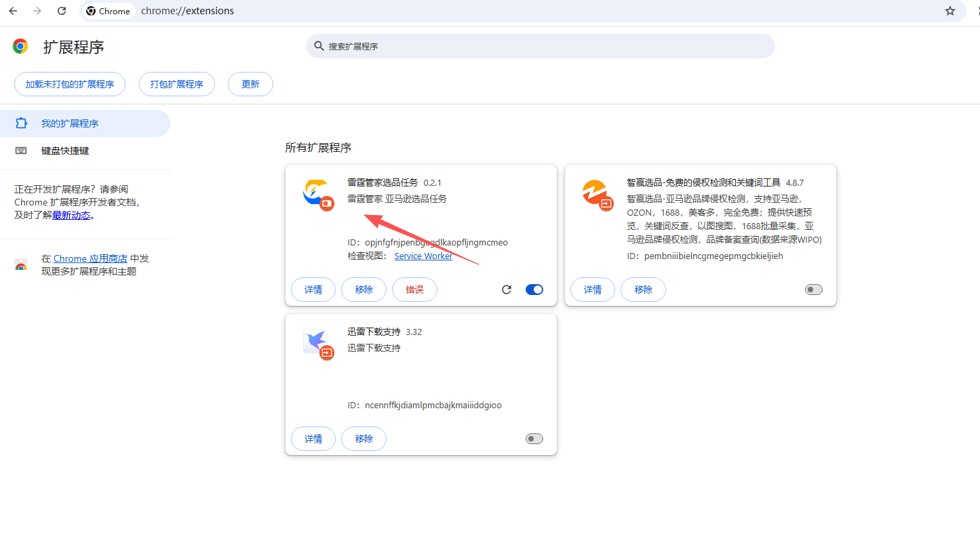Screen dimensions: 980x552
Task: Enable the 智赢选品 extension toggle
Action: click(813, 290)
